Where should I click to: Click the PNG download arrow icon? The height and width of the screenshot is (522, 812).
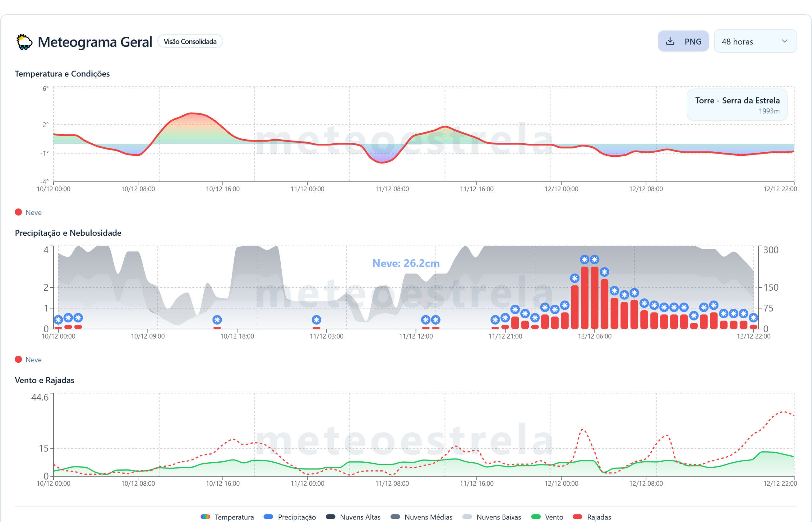coord(670,41)
